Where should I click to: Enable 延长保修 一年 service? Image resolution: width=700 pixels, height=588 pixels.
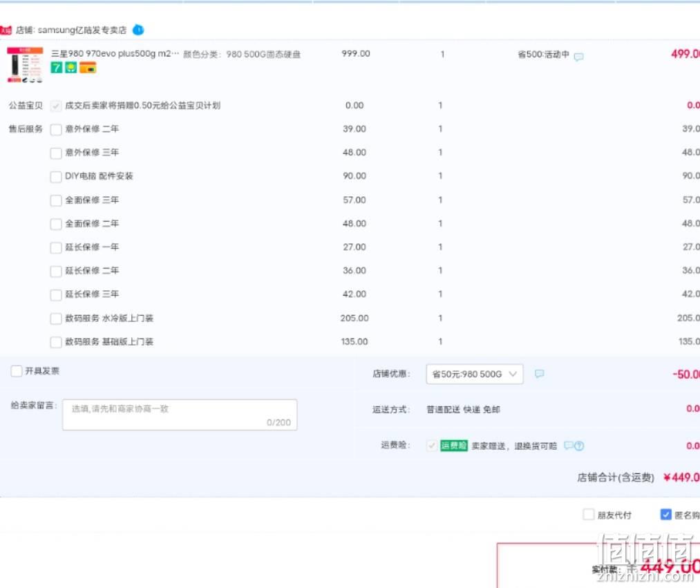[x=56, y=247]
